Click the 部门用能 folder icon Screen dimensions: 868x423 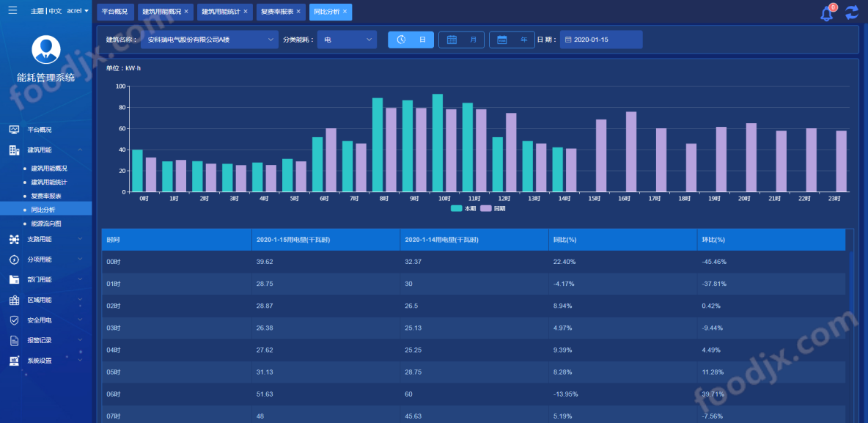15,279
